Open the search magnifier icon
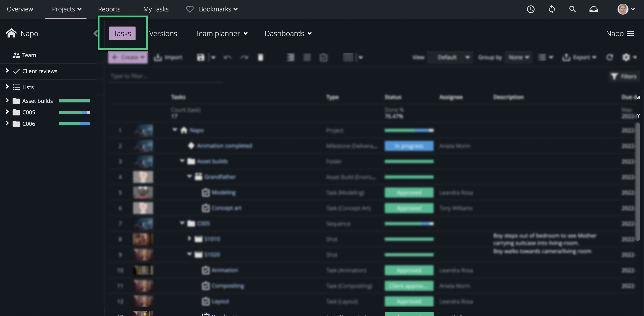 click(573, 9)
